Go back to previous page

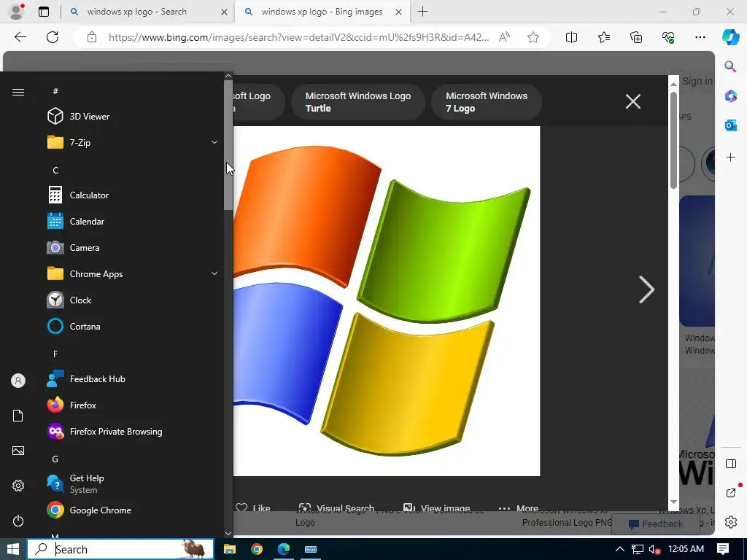click(x=20, y=37)
